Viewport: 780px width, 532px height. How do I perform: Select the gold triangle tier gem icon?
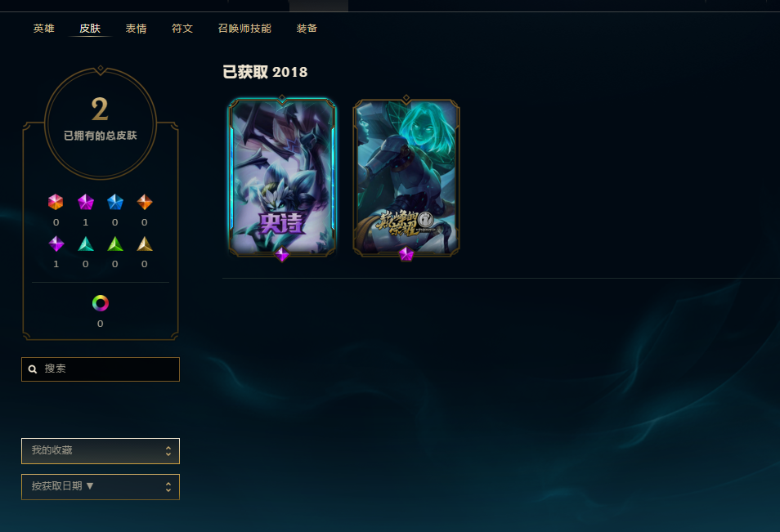[x=144, y=244]
